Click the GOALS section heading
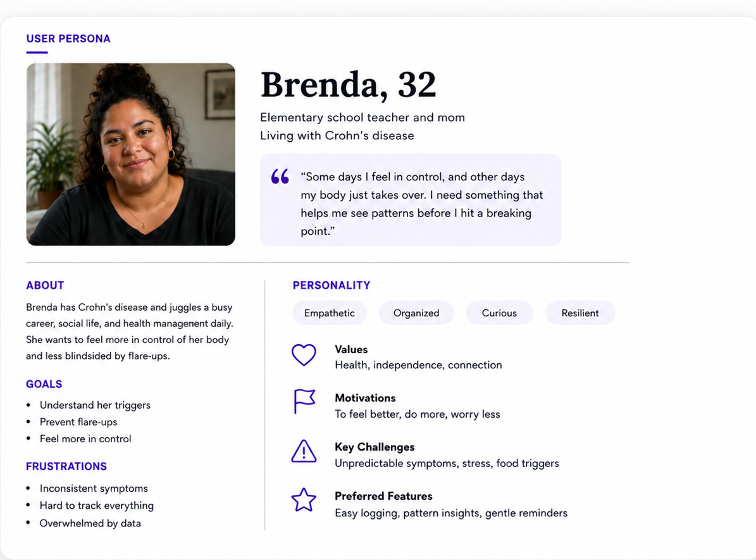Image resolution: width=756 pixels, height=560 pixels. 44,384
